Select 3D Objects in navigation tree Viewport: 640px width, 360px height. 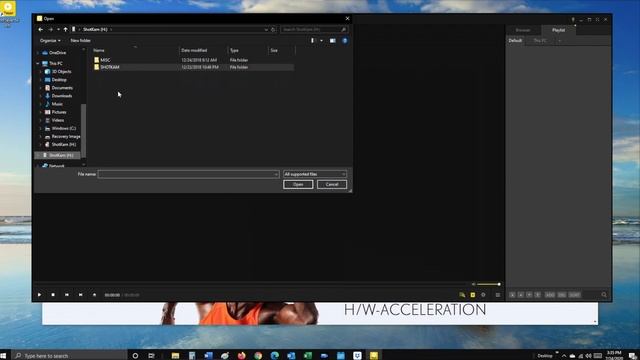click(x=61, y=71)
